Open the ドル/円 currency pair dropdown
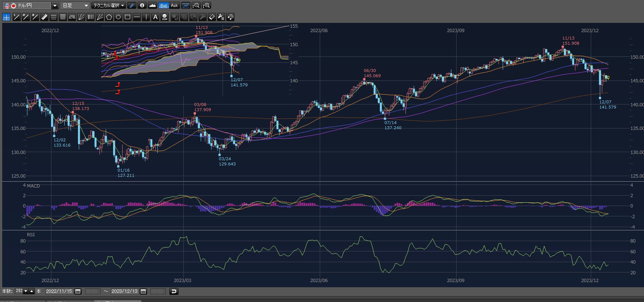 55,6
